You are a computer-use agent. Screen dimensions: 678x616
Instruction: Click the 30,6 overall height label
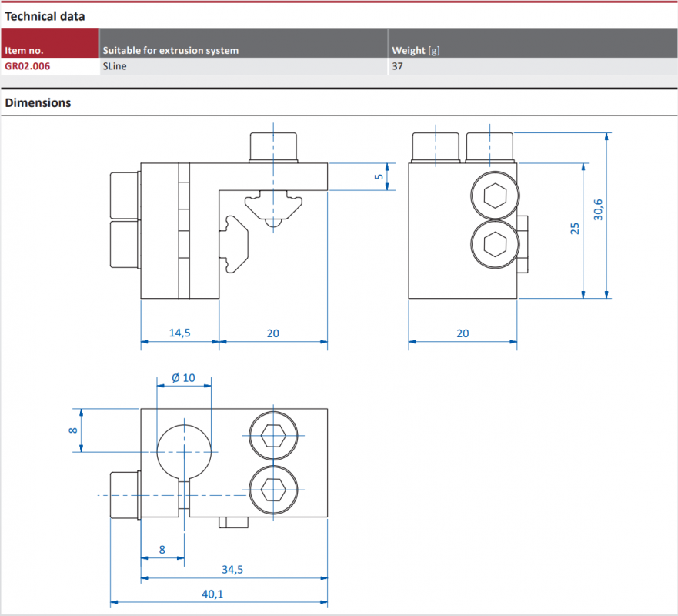coord(598,209)
